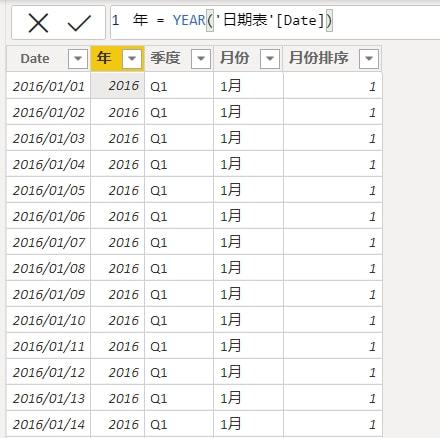Viewport: 440px width, 438px height.
Task: Select the 年 column header
Action: (x=104, y=58)
